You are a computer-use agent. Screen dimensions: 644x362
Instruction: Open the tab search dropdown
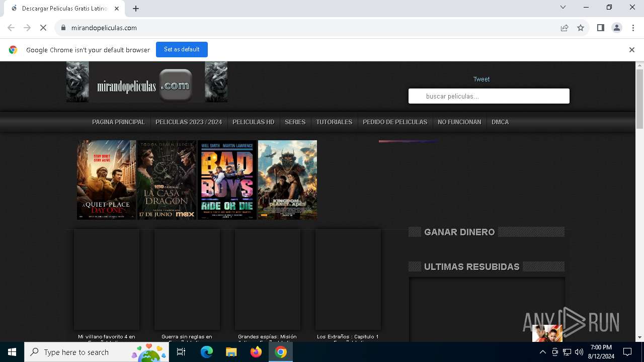click(563, 7)
